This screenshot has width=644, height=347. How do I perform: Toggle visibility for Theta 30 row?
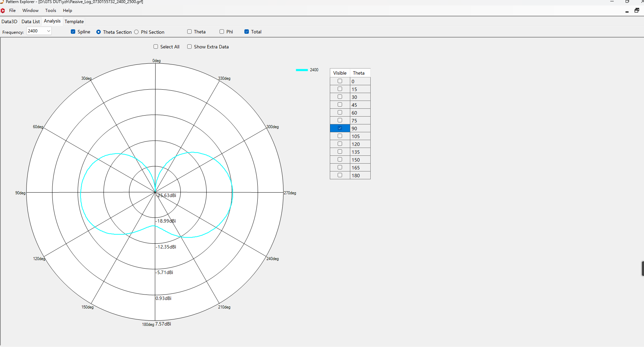point(340,97)
